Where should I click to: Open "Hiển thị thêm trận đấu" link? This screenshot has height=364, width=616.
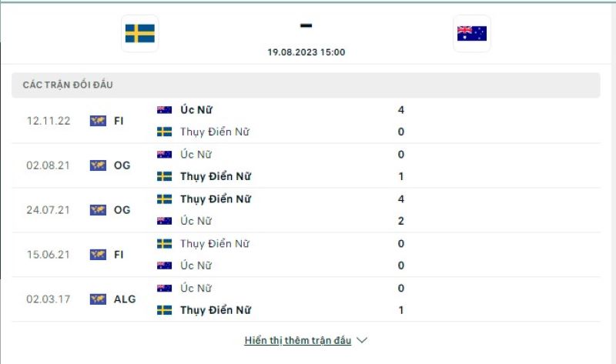click(297, 340)
